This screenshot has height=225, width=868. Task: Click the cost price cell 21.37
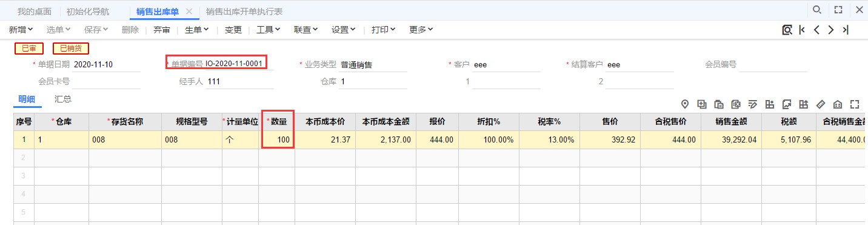pyautogui.click(x=326, y=140)
